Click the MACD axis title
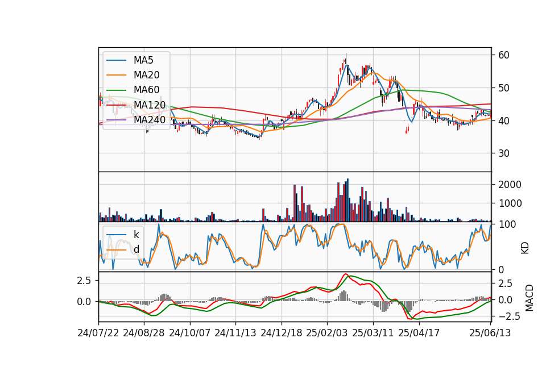This screenshot has height=392, width=546. click(x=530, y=298)
